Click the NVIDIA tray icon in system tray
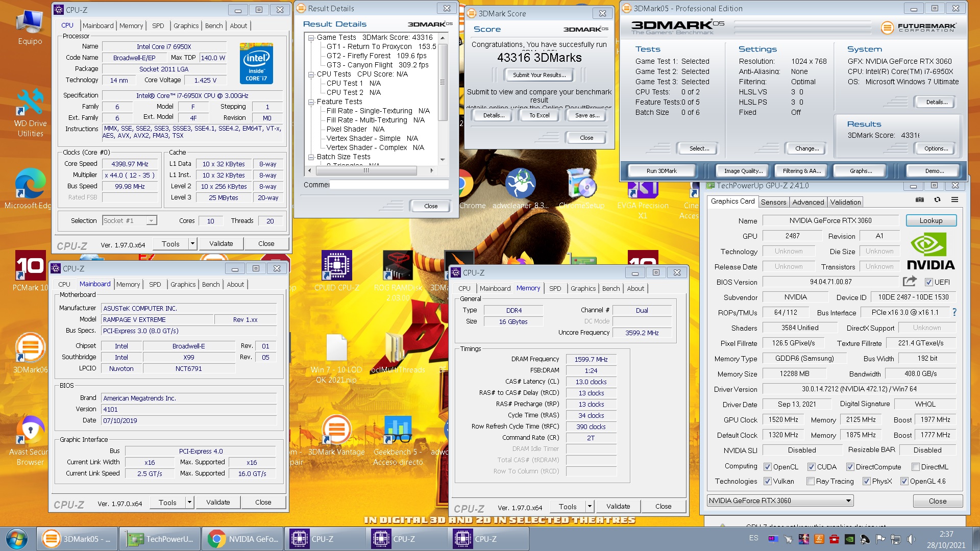Screen dimensions: 980x551 tap(849, 539)
